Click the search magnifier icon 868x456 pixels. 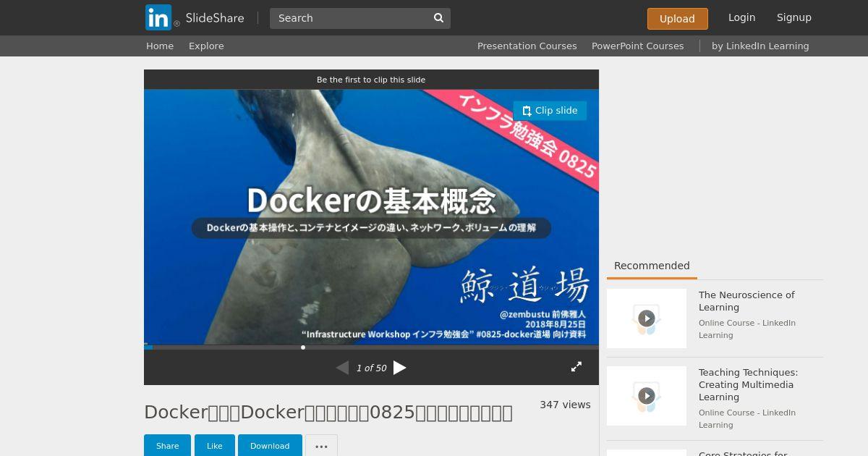tap(438, 18)
